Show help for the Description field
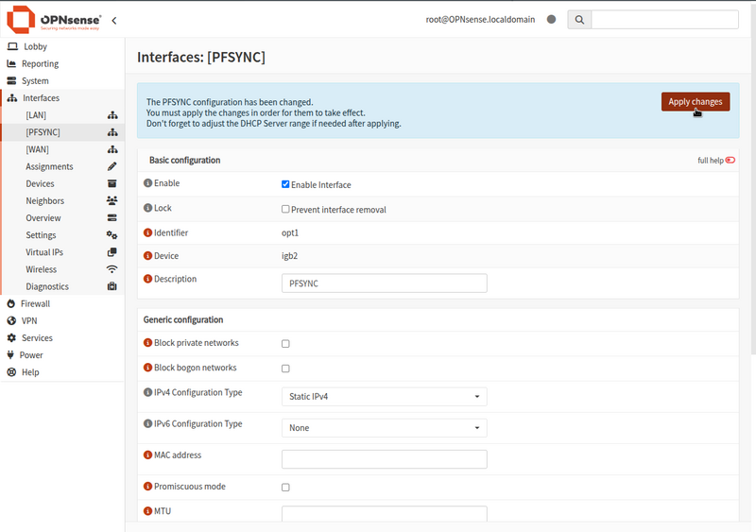 tap(148, 279)
